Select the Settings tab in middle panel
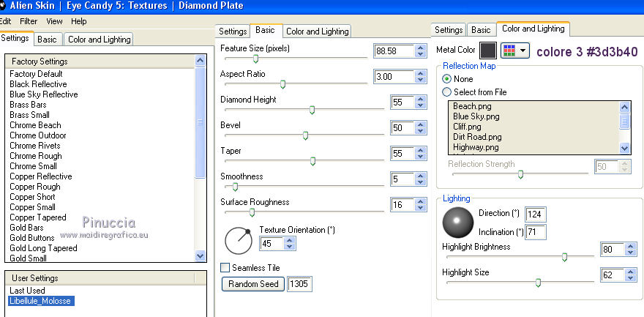The image size is (644, 317). click(x=233, y=31)
